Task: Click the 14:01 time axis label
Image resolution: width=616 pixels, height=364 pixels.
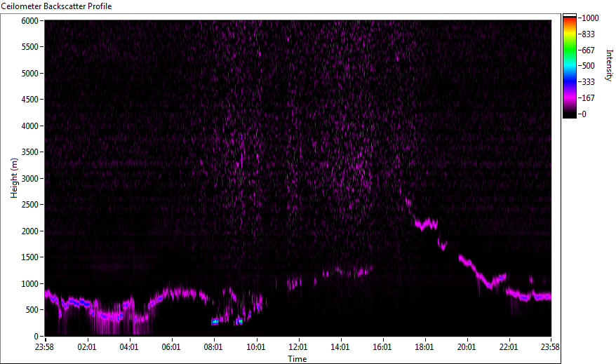Action: click(x=340, y=347)
